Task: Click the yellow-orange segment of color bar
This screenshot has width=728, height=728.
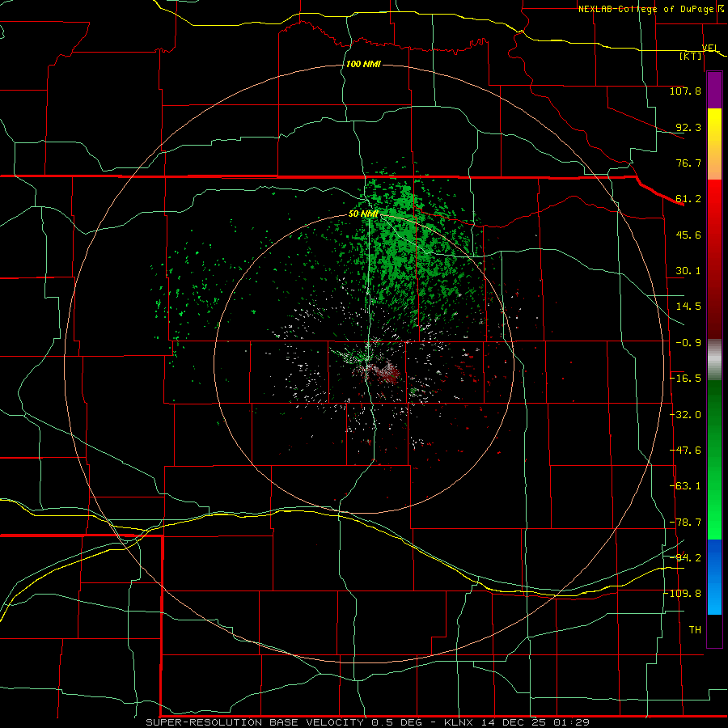Action: click(714, 144)
